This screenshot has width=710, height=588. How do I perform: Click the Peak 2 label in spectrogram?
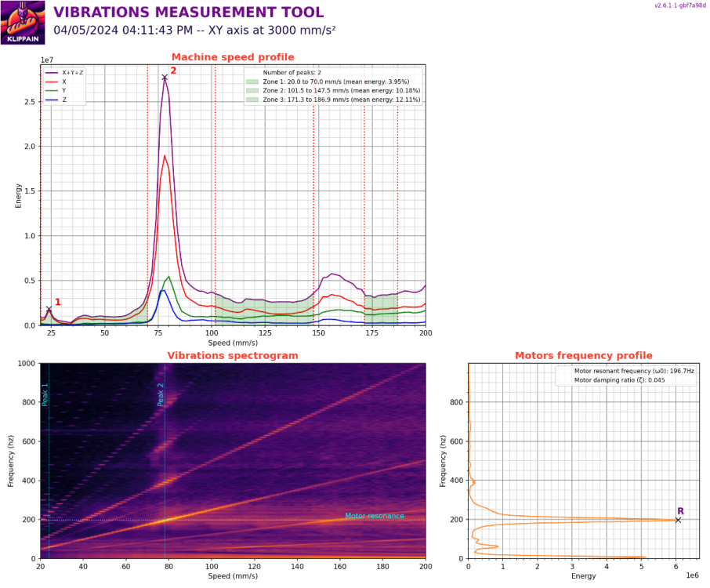pyautogui.click(x=161, y=394)
